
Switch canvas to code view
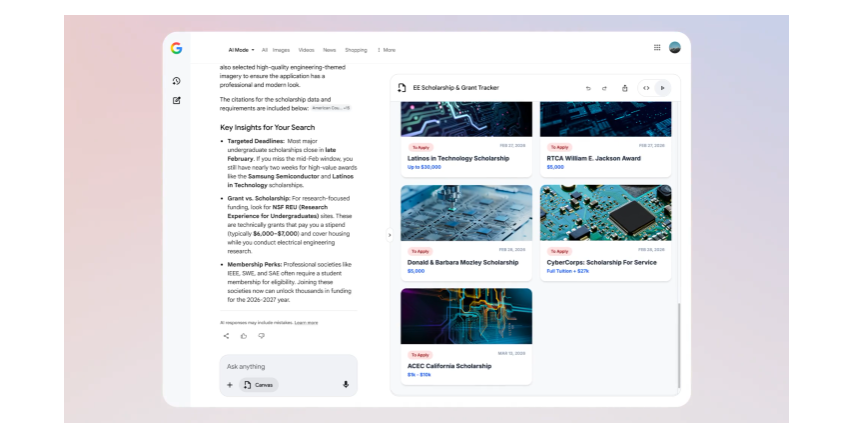[x=646, y=88]
